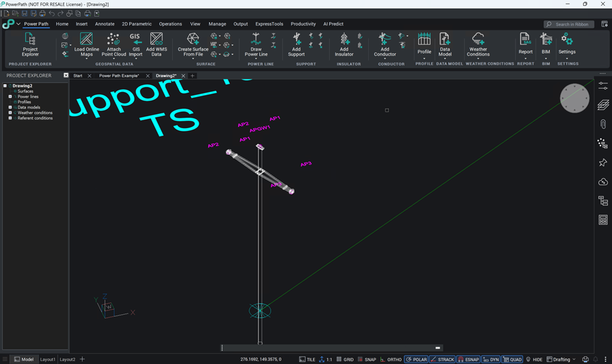This screenshot has width=612, height=364.
Task: Click the Add Support tool
Action: pos(296,45)
